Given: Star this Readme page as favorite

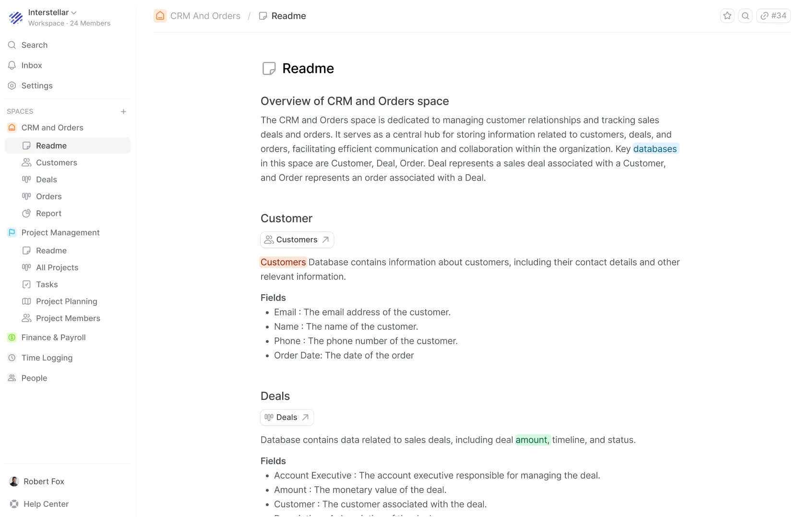Looking at the screenshot, I should click(727, 16).
